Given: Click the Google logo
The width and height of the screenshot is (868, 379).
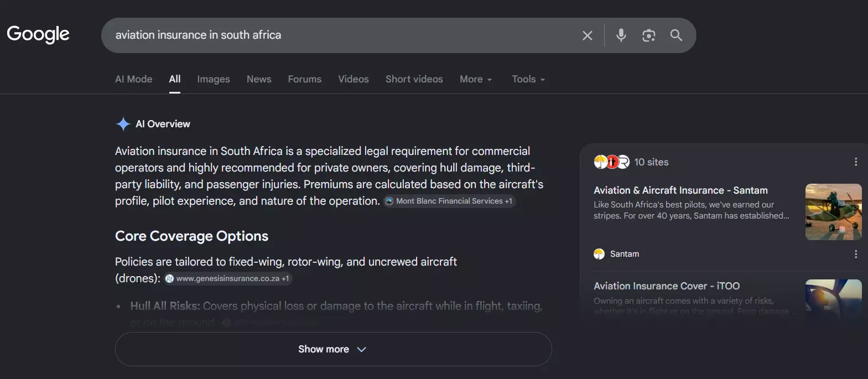Looking at the screenshot, I should tap(38, 34).
